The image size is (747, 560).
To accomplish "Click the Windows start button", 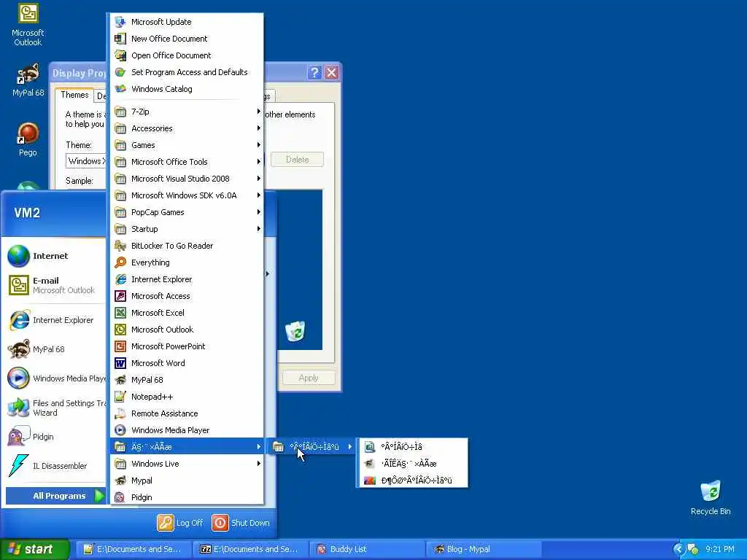I will (x=35, y=549).
